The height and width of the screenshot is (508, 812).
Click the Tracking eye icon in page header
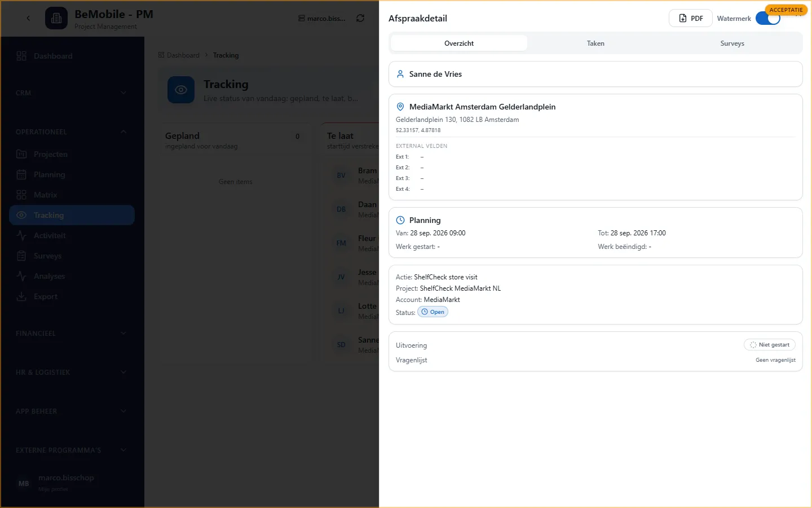coord(181,90)
